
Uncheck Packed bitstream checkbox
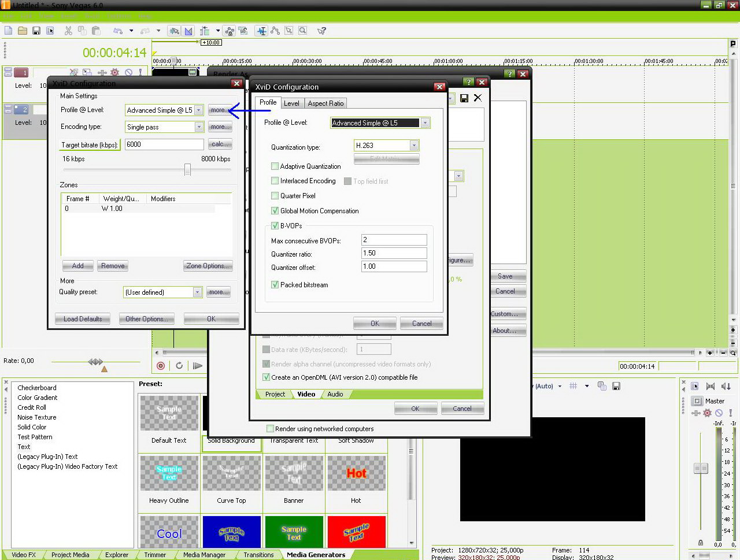coord(275,285)
